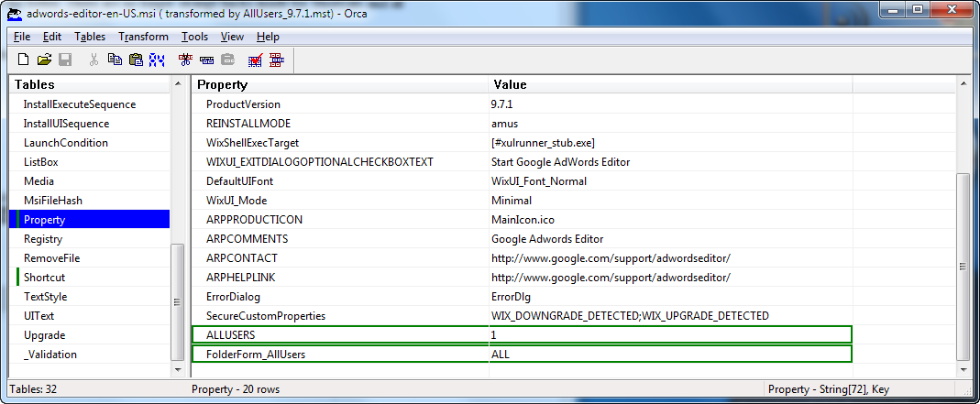Select the ProductVersion property cell
980x404 pixels.
tap(340, 104)
